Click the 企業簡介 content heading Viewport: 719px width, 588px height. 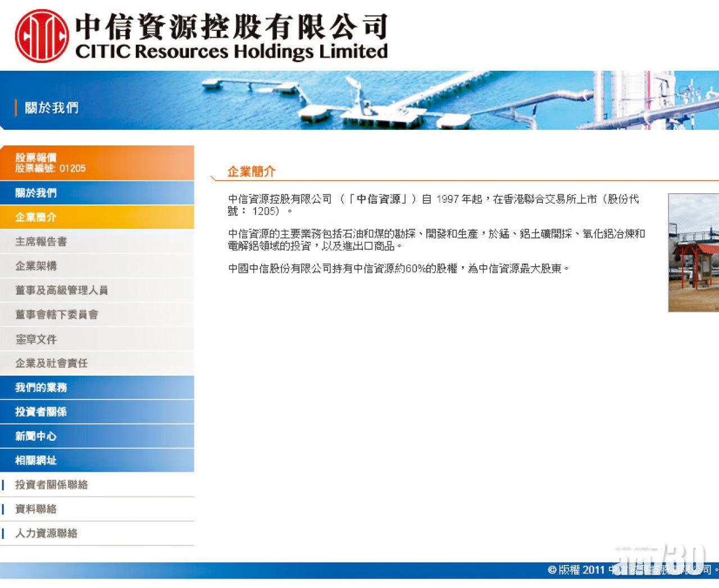click(252, 172)
